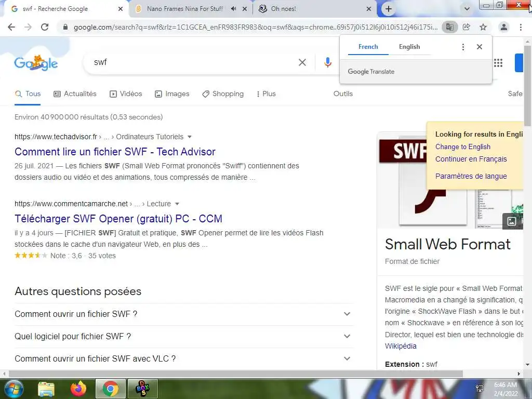
Task: Expand the techadvisor.fr result options arrow
Action: (x=190, y=137)
